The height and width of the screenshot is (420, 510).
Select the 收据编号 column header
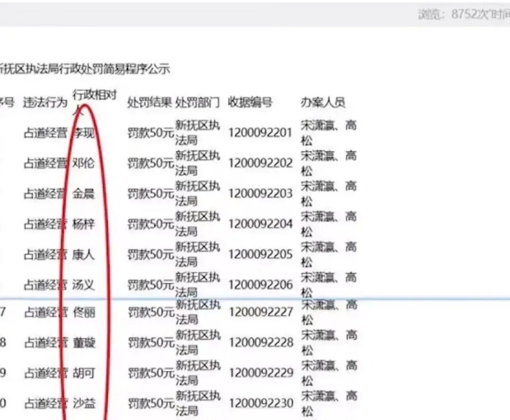(x=250, y=103)
